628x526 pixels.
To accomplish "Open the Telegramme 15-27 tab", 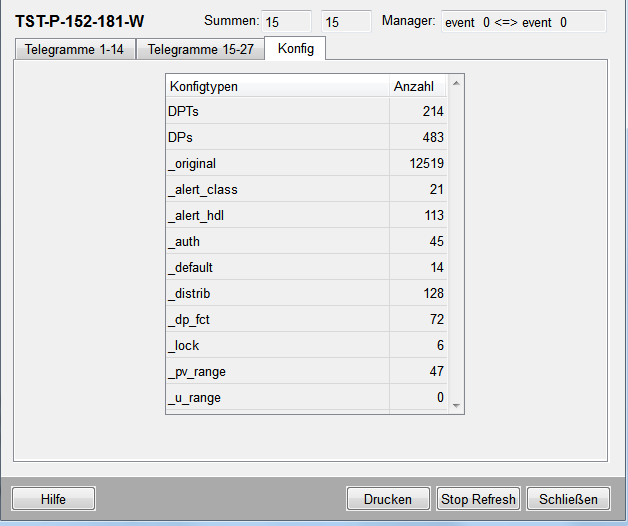I will pyautogui.click(x=201, y=49).
